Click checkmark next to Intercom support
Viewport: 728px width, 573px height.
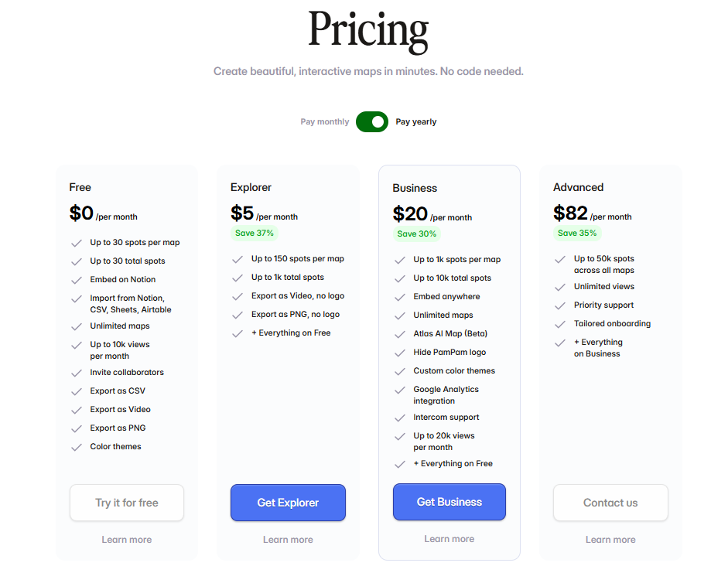[400, 418]
